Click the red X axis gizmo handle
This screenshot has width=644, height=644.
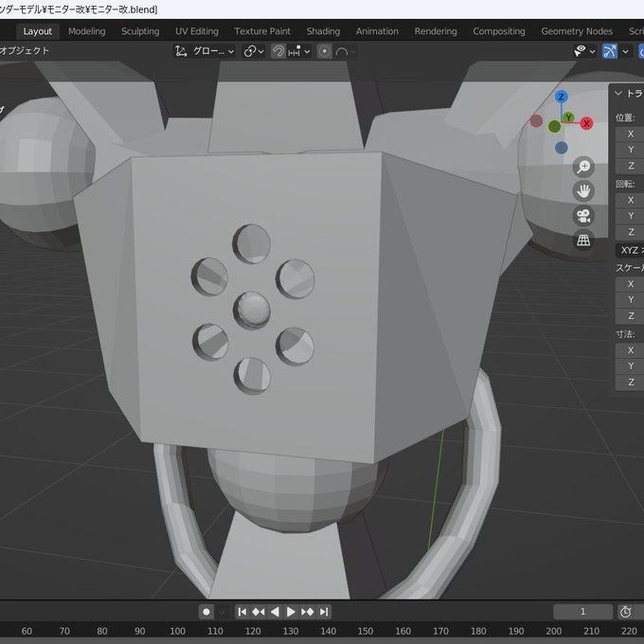[x=586, y=123]
